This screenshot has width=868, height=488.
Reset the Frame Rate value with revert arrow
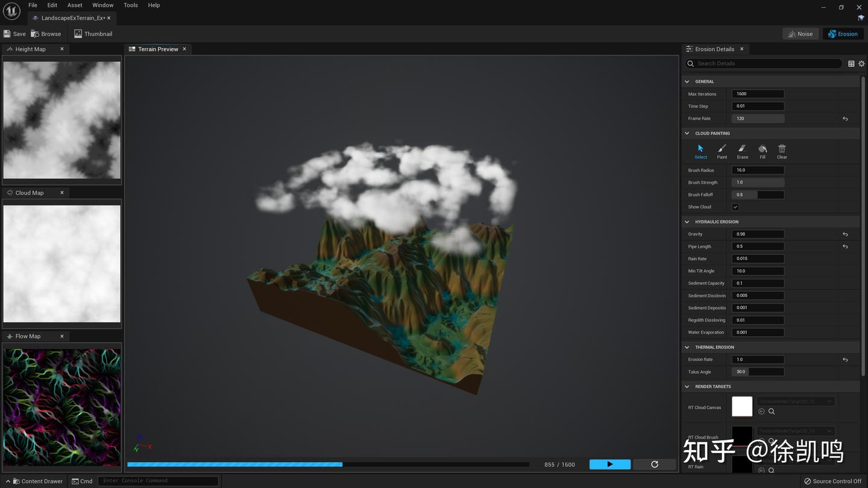point(844,119)
